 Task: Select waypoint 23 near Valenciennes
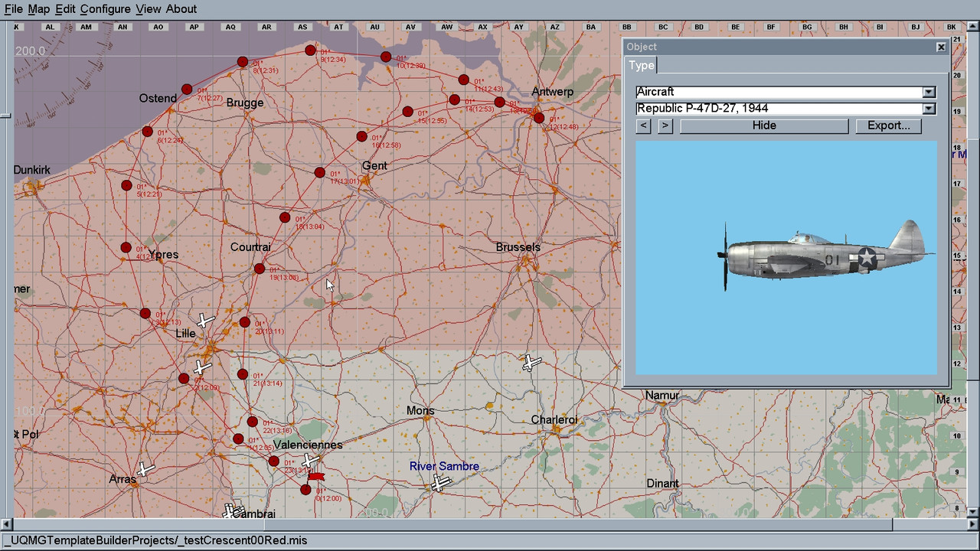[274, 461]
